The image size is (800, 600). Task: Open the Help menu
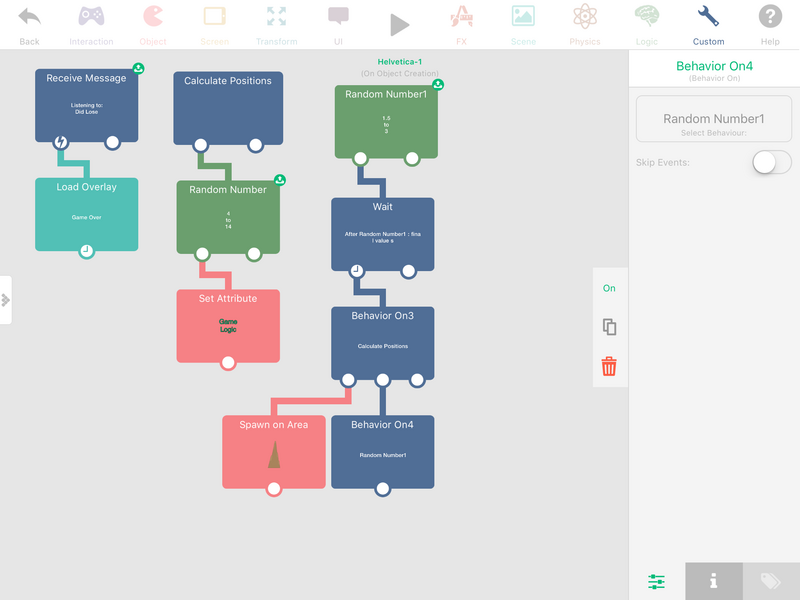click(x=770, y=24)
